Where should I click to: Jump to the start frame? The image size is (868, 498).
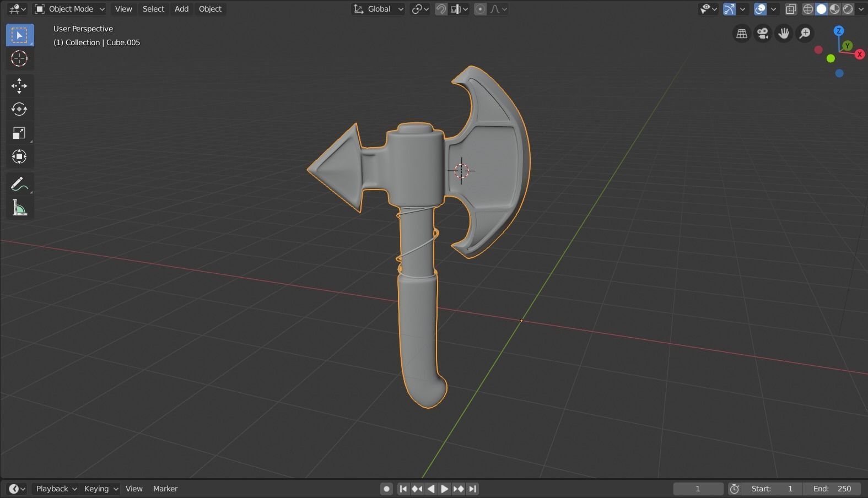tap(403, 489)
